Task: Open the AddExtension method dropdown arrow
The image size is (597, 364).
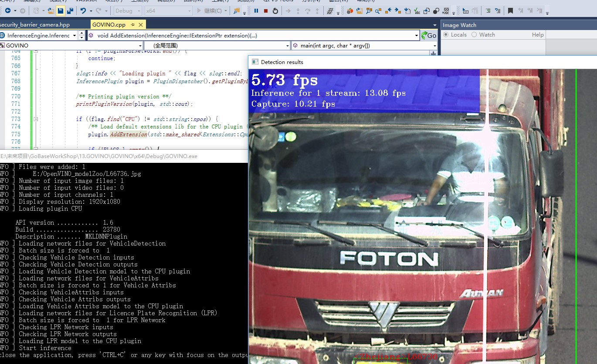Action: point(417,35)
